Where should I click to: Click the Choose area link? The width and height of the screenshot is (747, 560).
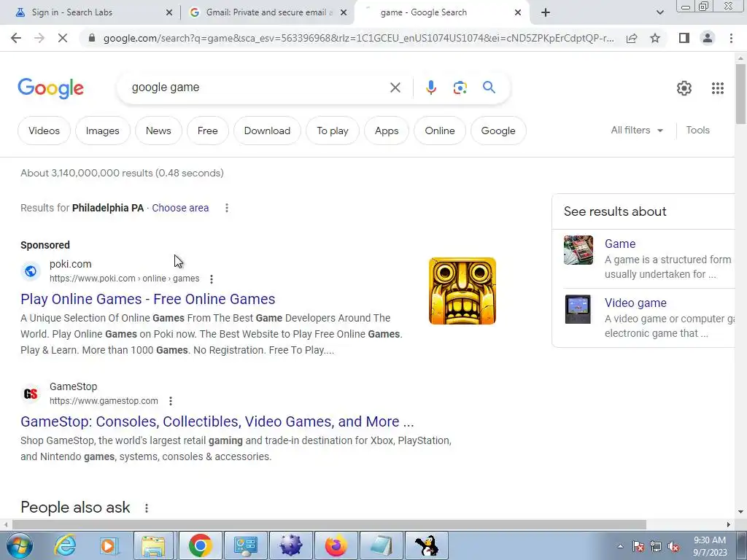pyautogui.click(x=180, y=208)
